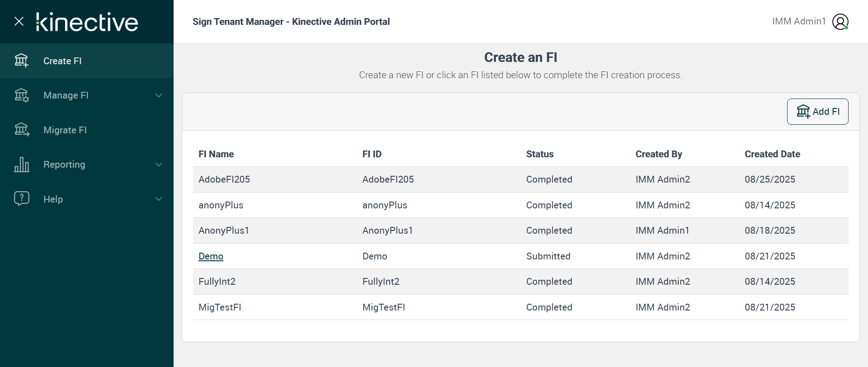
Task: Click the Migrate FI bank-arrow icon
Action: click(21, 130)
